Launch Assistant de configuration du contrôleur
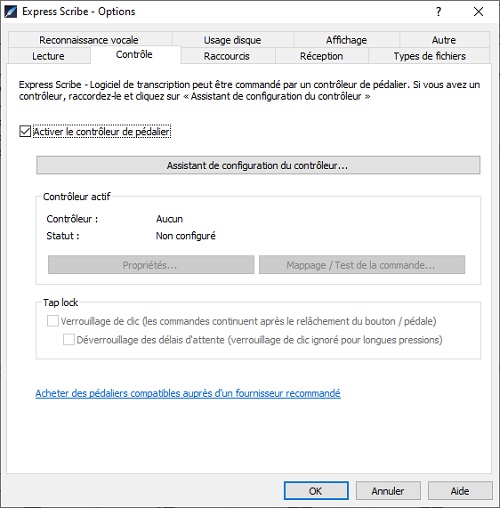The image size is (500, 508). (x=258, y=165)
